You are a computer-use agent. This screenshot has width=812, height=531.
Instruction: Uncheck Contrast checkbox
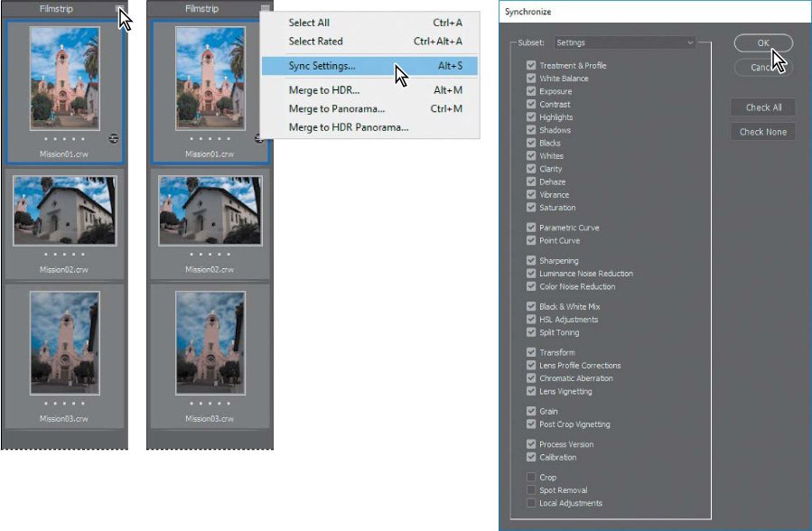[531, 104]
